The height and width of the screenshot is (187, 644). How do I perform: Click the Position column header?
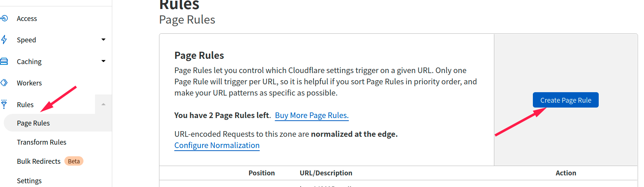coord(262,173)
